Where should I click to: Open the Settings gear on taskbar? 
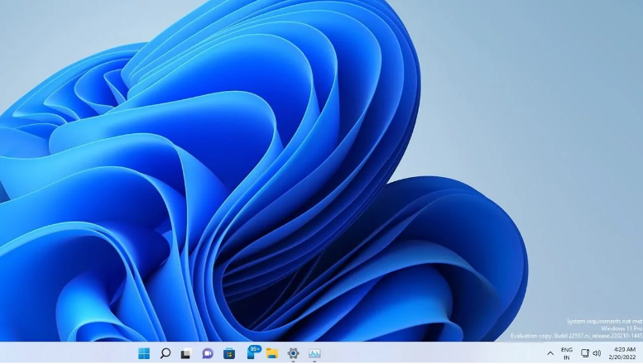point(293,353)
